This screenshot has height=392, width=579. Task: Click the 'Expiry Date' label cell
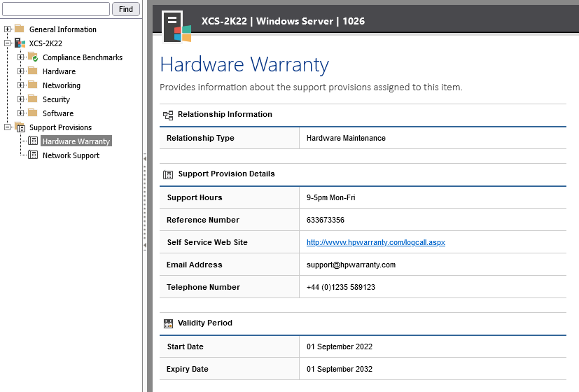[230, 369]
